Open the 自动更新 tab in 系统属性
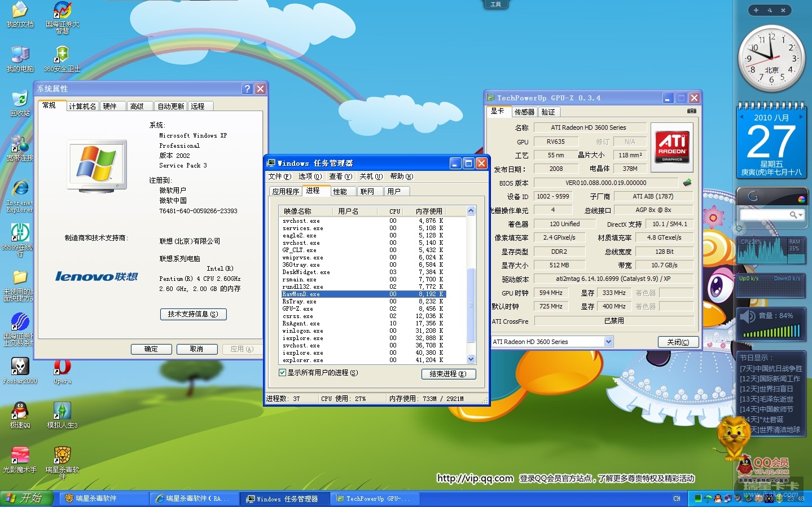The width and height of the screenshot is (812, 507). point(171,106)
